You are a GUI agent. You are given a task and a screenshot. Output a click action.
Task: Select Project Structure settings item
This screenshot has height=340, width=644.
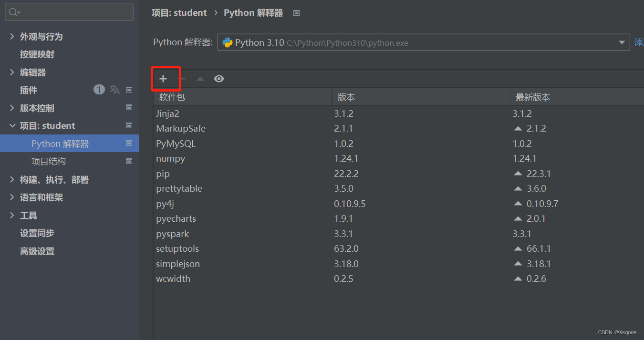(x=49, y=162)
